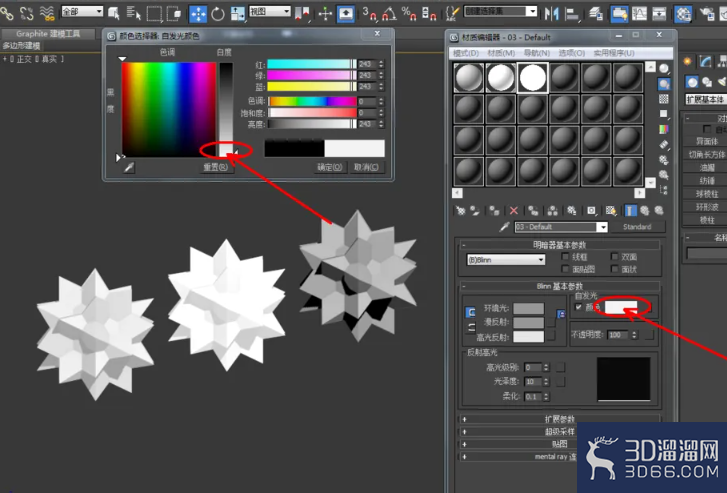This screenshot has width=727, height=493.
Task: Click the Select Object arrow icon
Action: 114,13
